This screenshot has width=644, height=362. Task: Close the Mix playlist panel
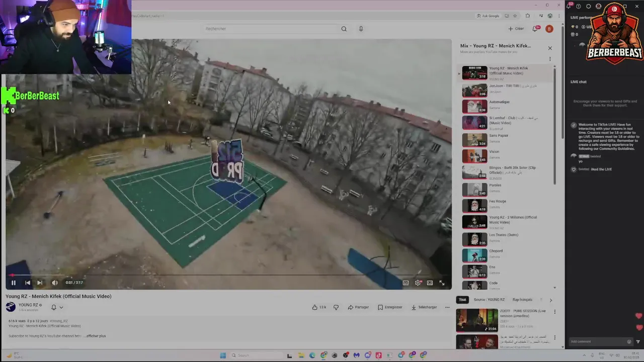550,48
